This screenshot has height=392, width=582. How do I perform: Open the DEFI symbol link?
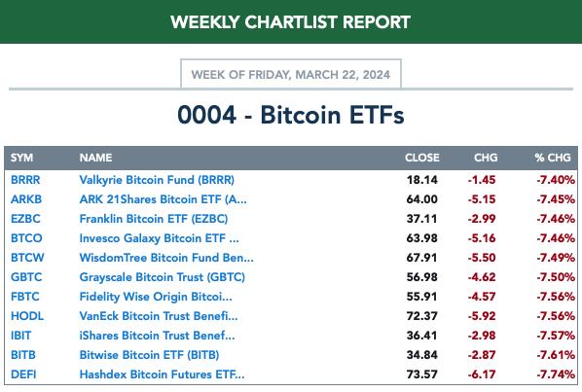(23, 374)
